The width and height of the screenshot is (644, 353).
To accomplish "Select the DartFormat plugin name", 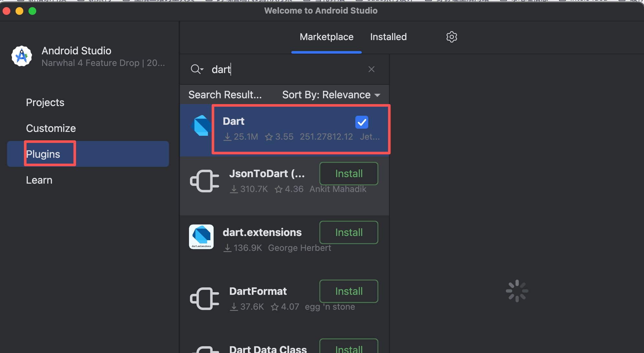I will point(258,291).
